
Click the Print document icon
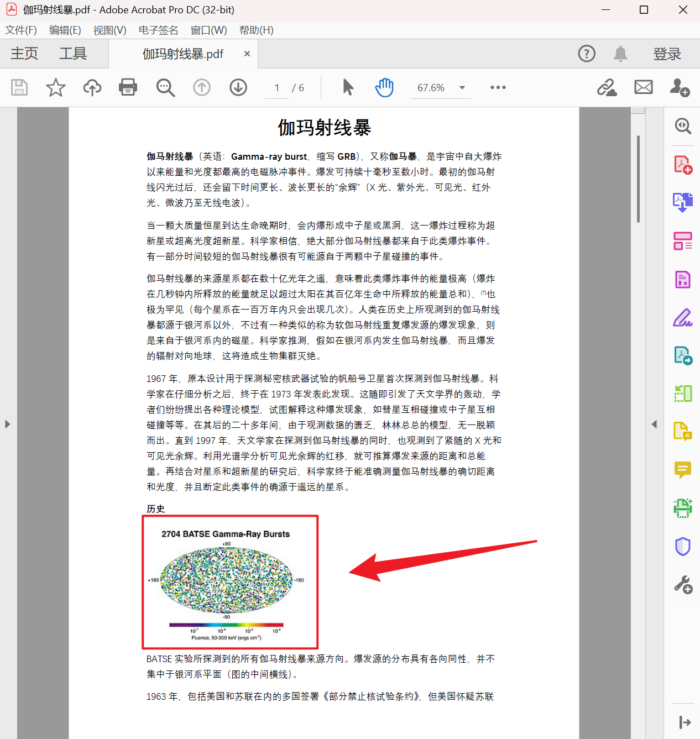(x=128, y=87)
